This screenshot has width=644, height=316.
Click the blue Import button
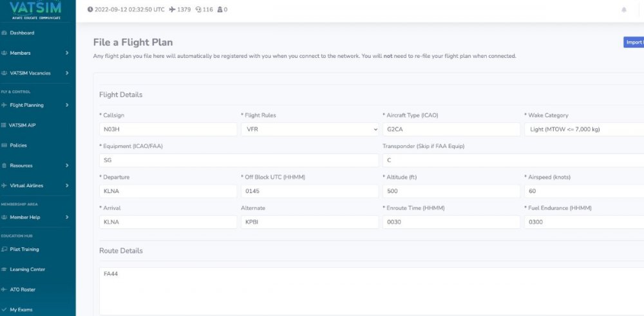[x=634, y=42]
